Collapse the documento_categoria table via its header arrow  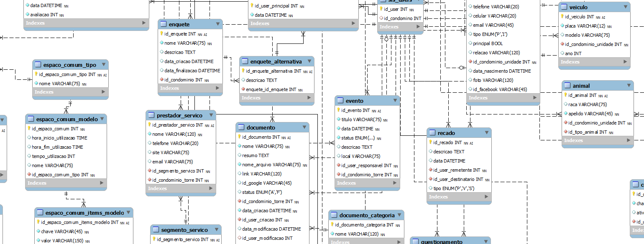coord(399,215)
